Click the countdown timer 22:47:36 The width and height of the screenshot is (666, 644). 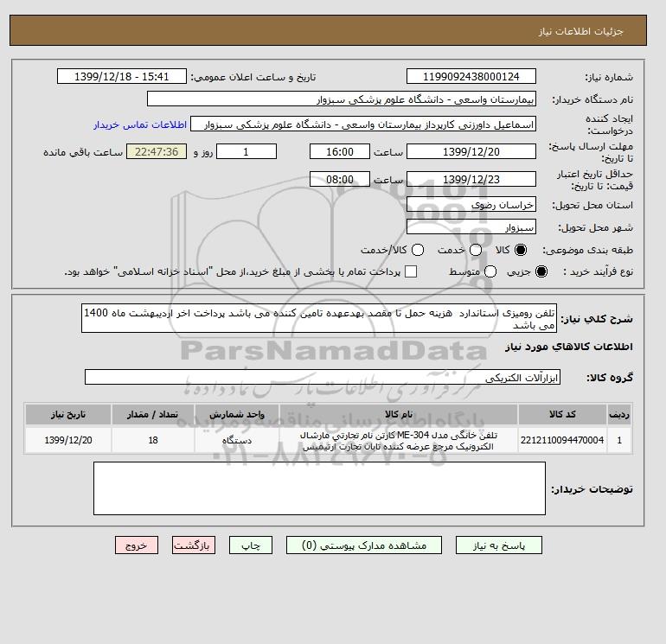[157, 151]
